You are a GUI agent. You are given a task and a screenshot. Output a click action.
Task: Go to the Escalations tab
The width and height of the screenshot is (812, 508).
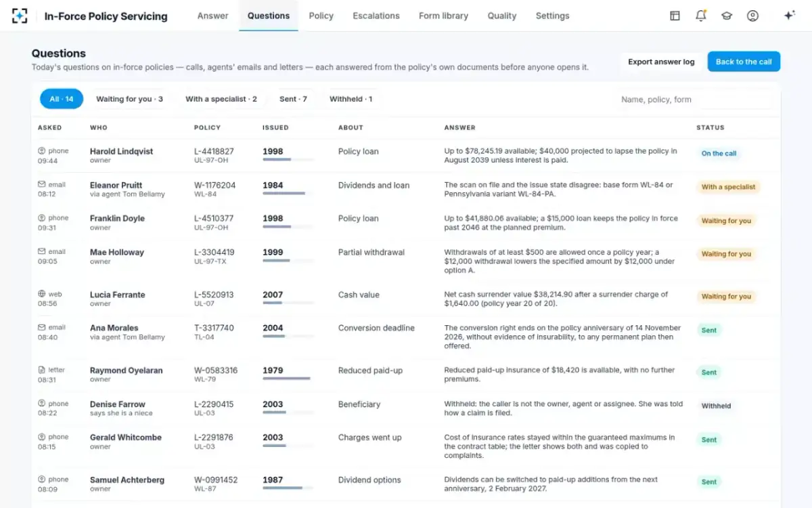376,16
